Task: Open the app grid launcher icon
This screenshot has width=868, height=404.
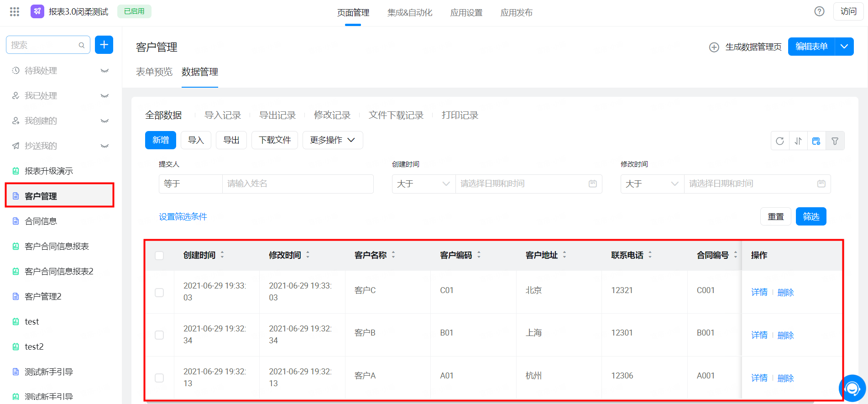Action: pyautogui.click(x=15, y=12)
